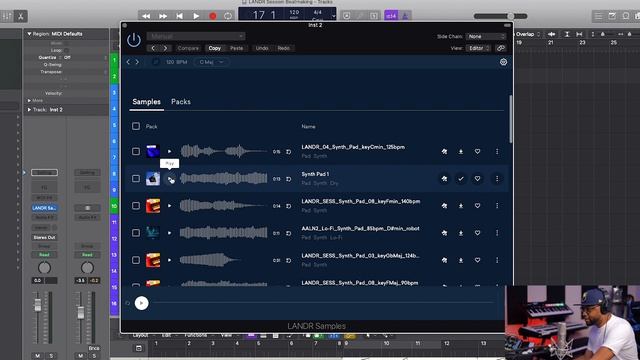Open more options for LANDR_04_Synth_Pad_keyCmin
Screen dimensions: 640x360
(497, 151)
